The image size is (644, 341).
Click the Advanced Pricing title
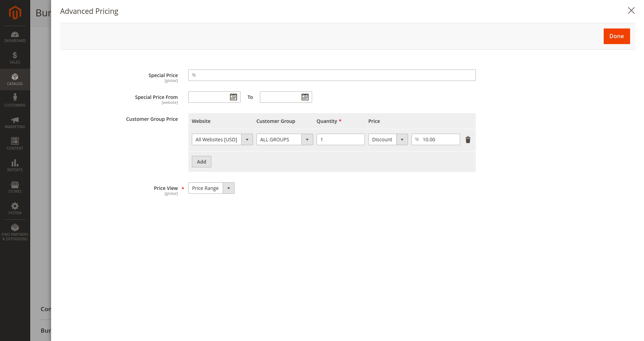pos(89,11)
